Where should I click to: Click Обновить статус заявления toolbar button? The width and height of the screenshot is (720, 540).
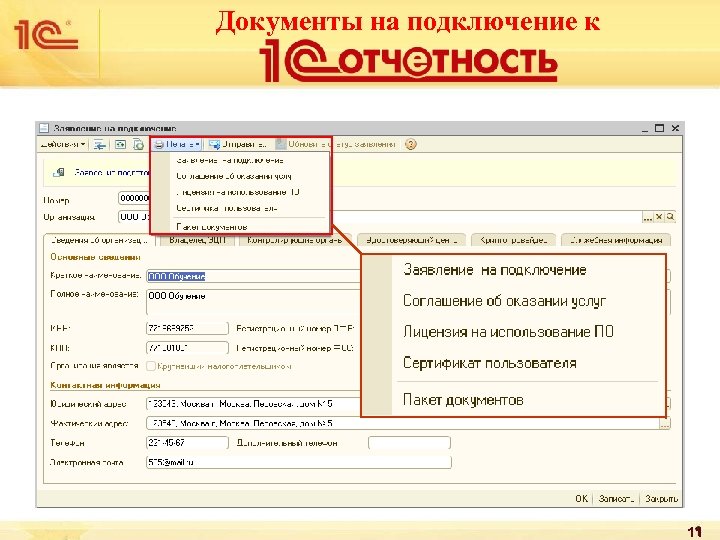tap(336, 145)
